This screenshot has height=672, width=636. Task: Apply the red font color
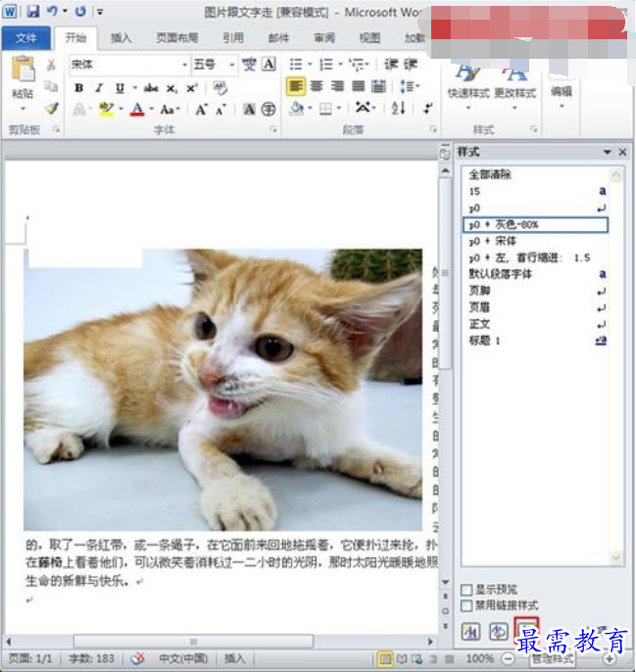tap(137, 109)
